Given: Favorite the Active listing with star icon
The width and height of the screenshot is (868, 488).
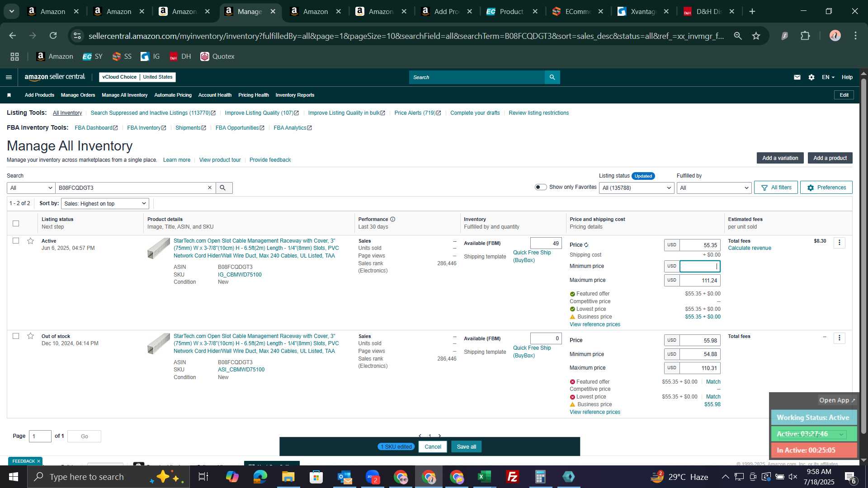Looking at the screenshot, I should [30, 241].
